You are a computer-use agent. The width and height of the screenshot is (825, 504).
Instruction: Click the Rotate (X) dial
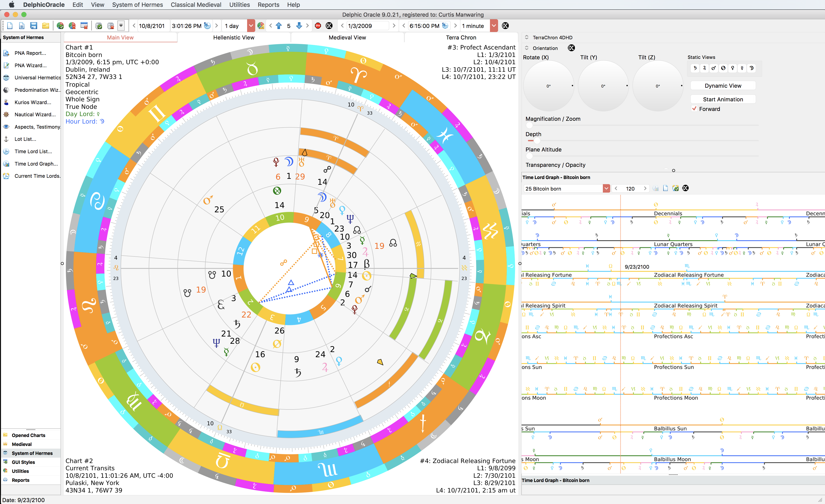[548, 86]
